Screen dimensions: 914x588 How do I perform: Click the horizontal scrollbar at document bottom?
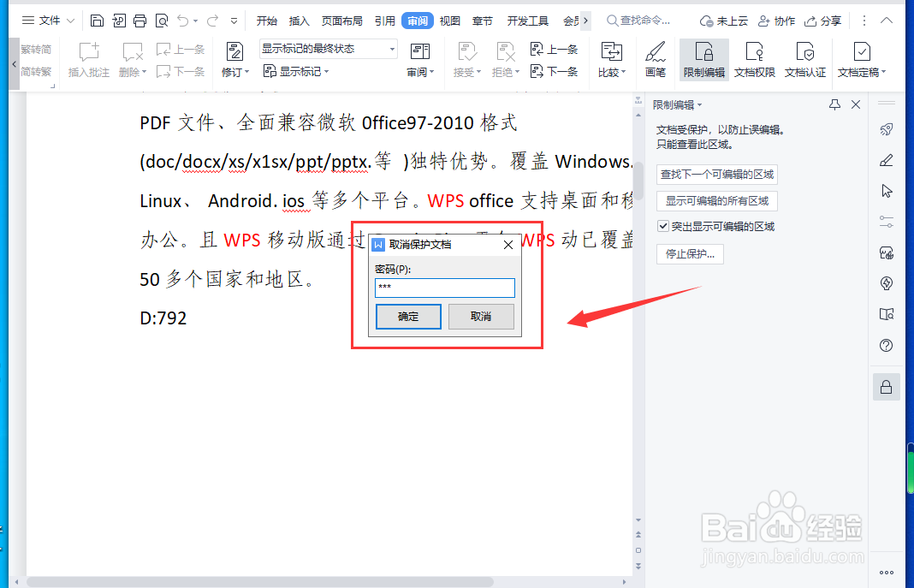tap(260, 582)
